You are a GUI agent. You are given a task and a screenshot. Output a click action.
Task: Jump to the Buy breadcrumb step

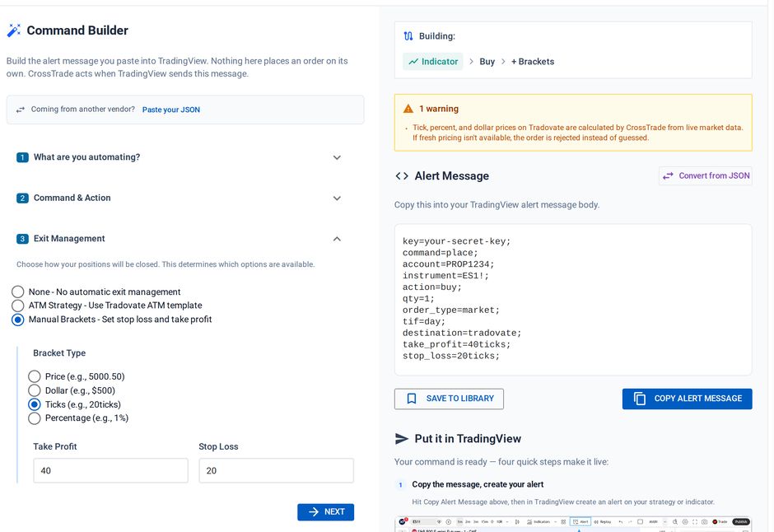click(487, 62)
